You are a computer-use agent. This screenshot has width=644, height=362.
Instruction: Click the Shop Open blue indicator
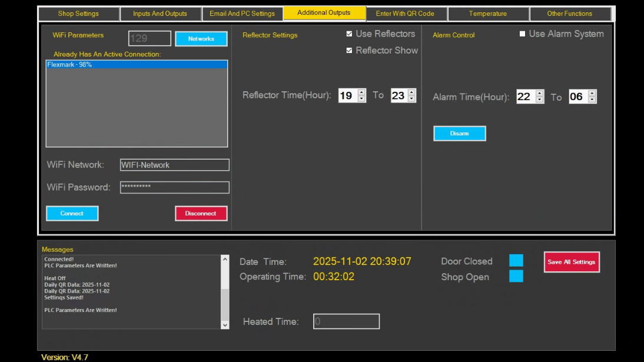pyautogui.click(x=516, y=275)
